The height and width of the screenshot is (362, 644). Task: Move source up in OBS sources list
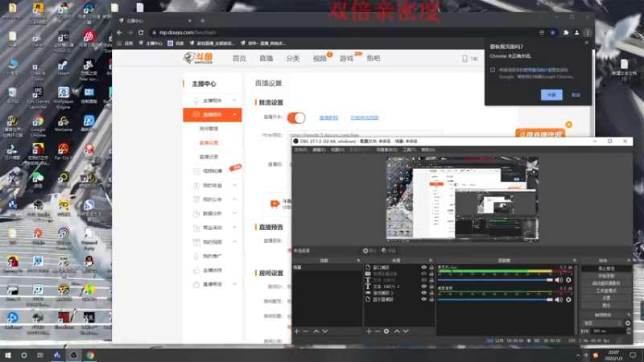click(397, 331)
